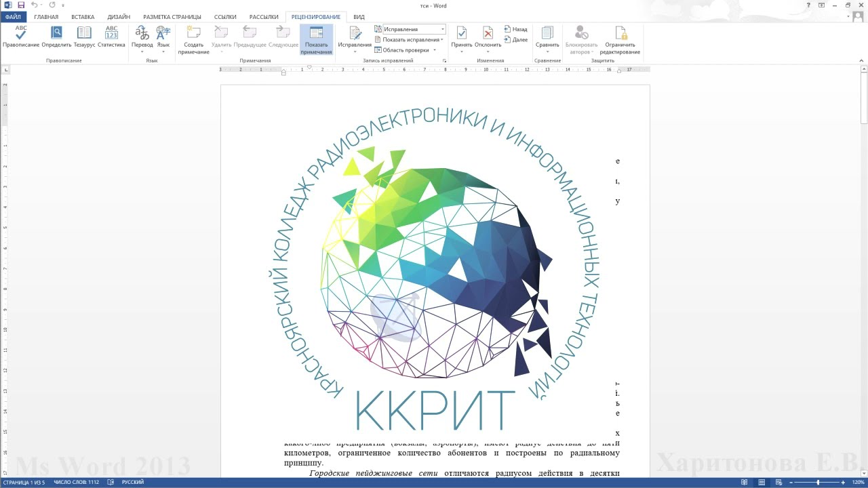Screen dimensions: 868x488
Task: Switch to РАЗМЕТКА СТРАНИЦЫ tab
Action: pyautogui.click(x=172, y=16)
